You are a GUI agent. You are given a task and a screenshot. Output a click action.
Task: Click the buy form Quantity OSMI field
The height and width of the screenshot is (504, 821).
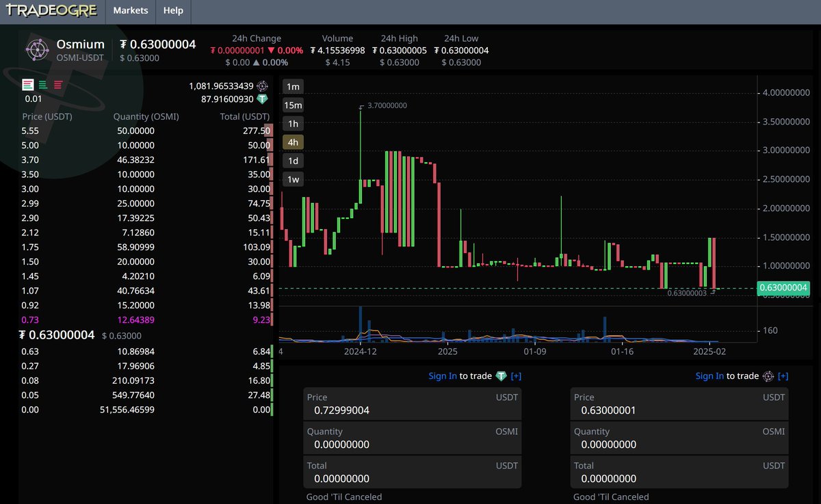pyautogui.click(x=413, y=438)
